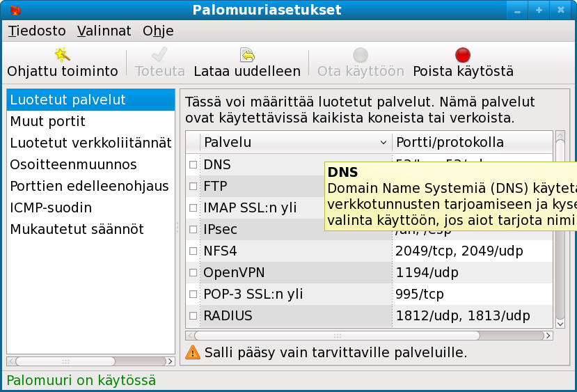This screenshot has width=577, height=392.
Task: Open the Ohje menu
Action: click(158, 31)
